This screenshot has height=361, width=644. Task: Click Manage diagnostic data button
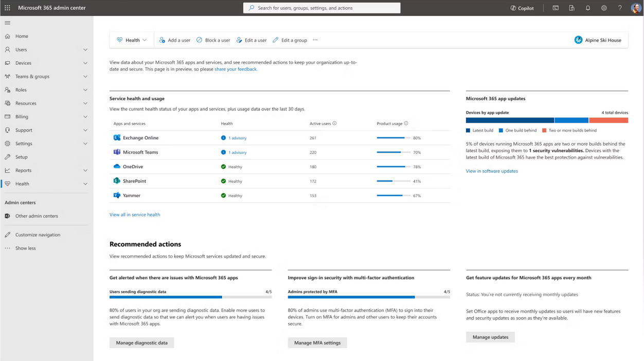pos(142,342)
